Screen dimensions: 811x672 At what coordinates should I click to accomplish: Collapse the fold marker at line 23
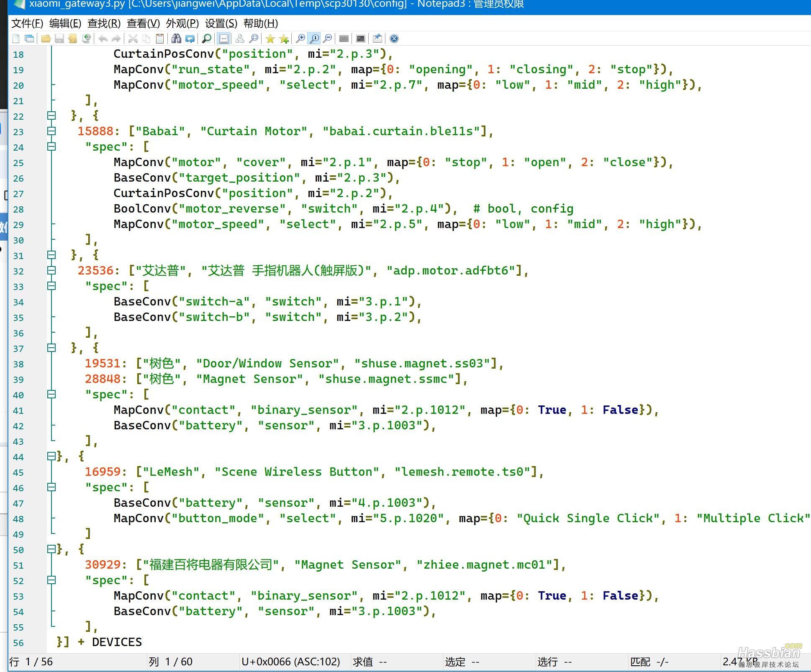tap(51, 131)
